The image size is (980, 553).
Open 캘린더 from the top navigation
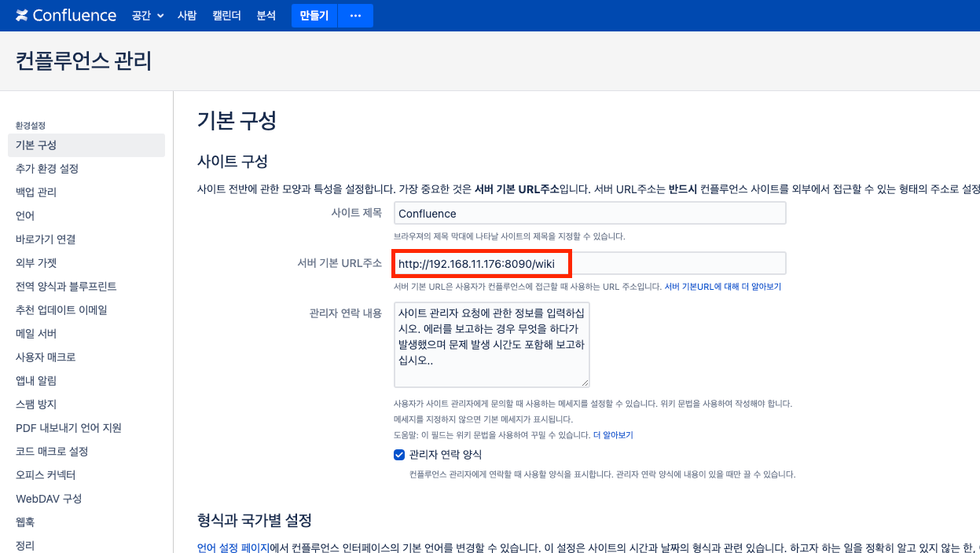point(226,16)
